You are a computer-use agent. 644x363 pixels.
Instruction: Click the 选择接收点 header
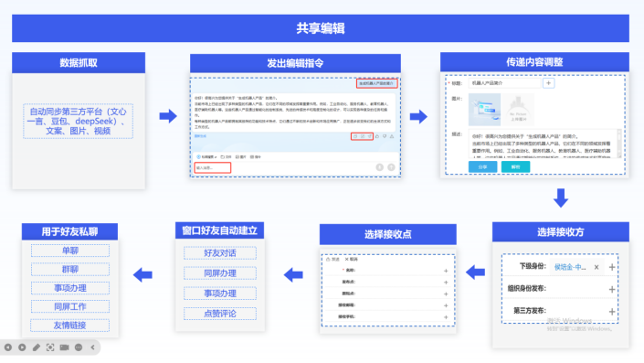[x=388, y=234]
